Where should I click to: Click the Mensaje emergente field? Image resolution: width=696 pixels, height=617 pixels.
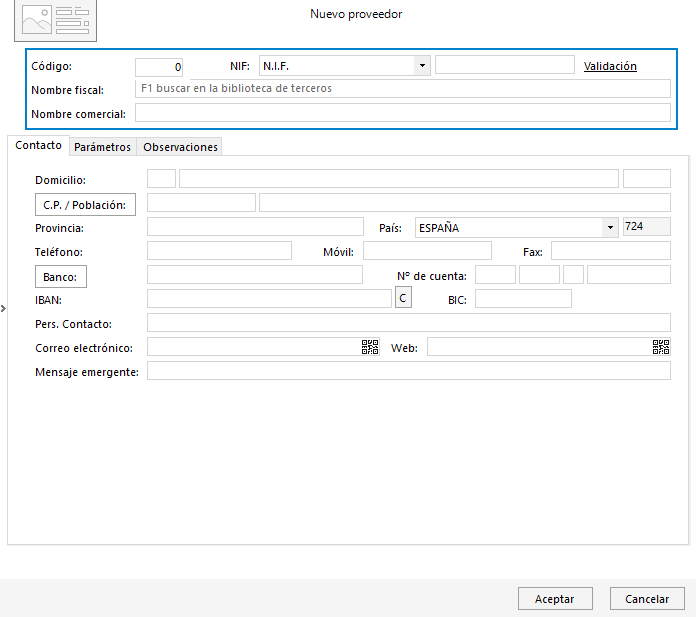409,370
